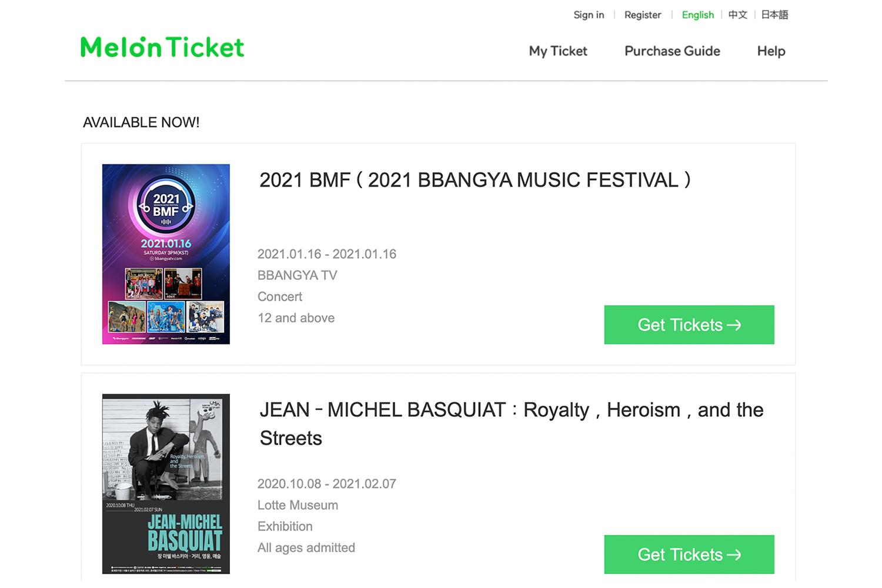Open the Register link

point(643,15)
